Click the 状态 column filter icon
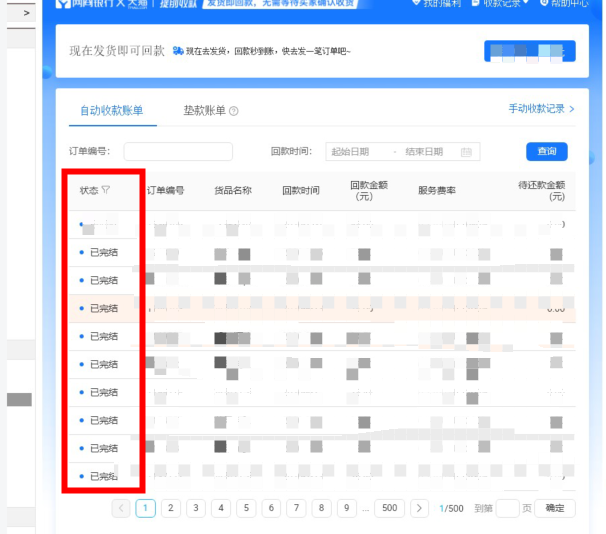The height and width of the screenshot is (534, 606). click(x=106, y=189)
